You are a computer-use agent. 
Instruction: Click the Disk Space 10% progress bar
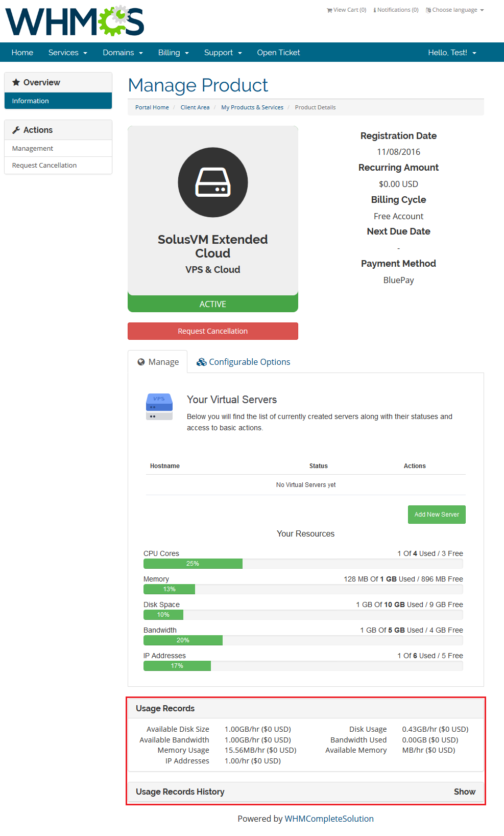pos(163,615)
